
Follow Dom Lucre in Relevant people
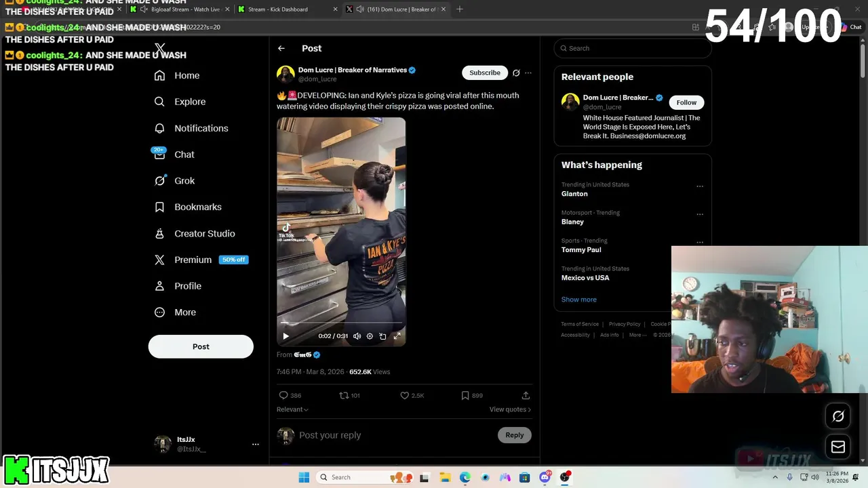pos(686,102)
